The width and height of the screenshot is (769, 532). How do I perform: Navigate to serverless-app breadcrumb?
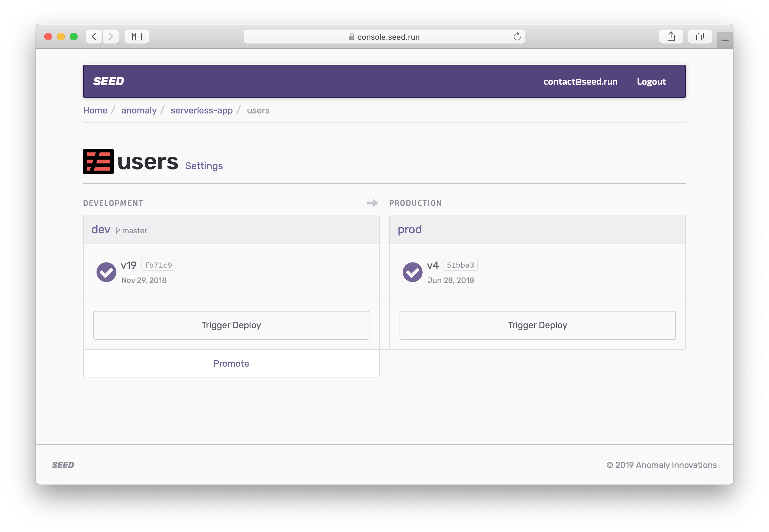point(201,110)
